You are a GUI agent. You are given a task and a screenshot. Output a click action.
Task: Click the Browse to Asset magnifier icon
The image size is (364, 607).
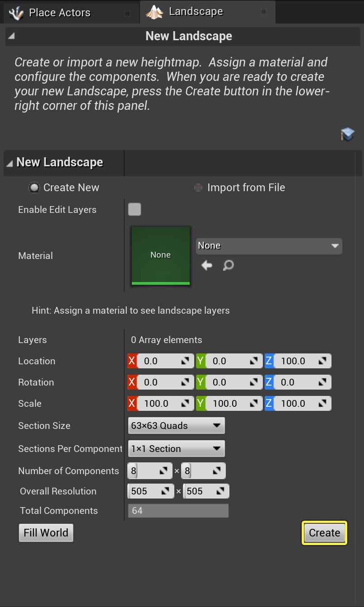tap(229, 265)
